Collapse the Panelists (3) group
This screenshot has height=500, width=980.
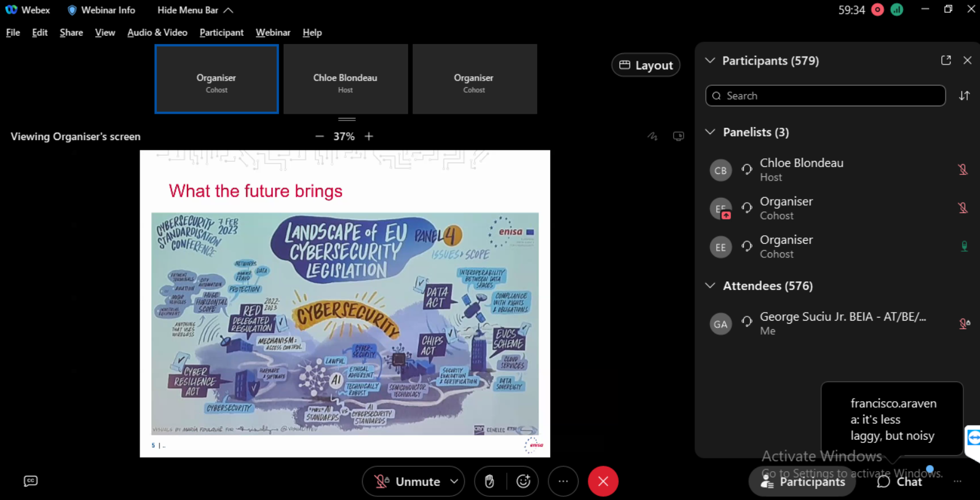pyautogui.click(x=710, y=132)
